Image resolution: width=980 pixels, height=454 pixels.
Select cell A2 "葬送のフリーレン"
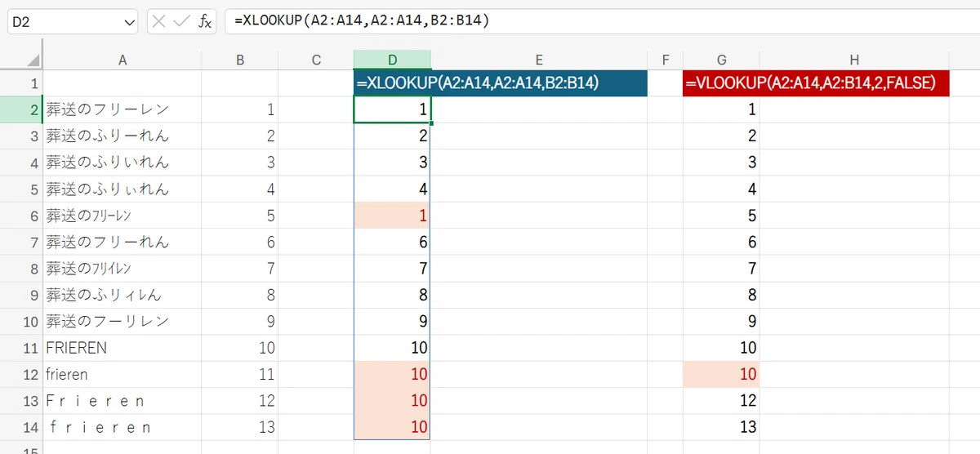pos(122,109)
